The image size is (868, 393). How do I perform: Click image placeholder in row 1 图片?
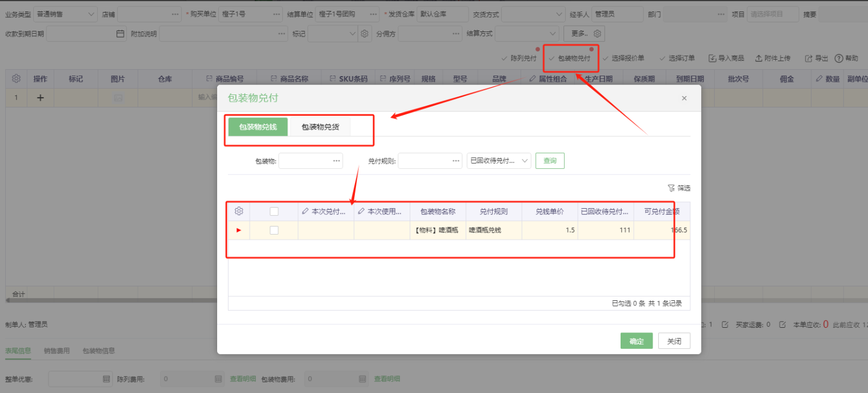118,98
